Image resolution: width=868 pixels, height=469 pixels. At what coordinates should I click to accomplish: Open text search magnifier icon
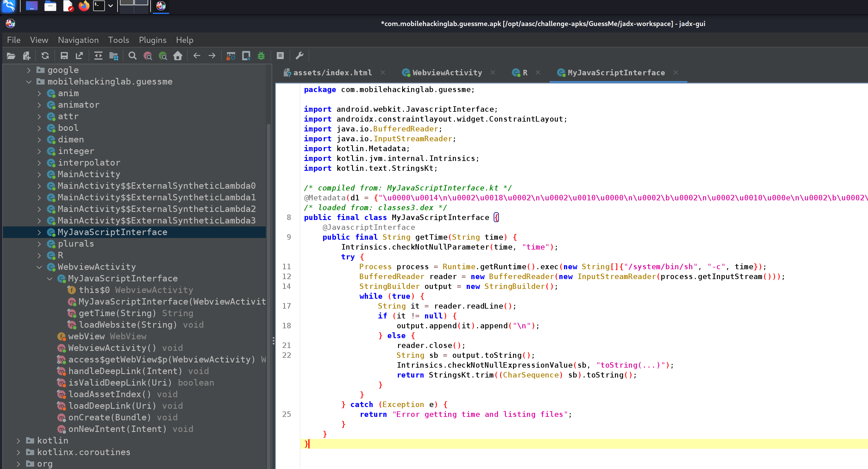click(x=132, y=56)
